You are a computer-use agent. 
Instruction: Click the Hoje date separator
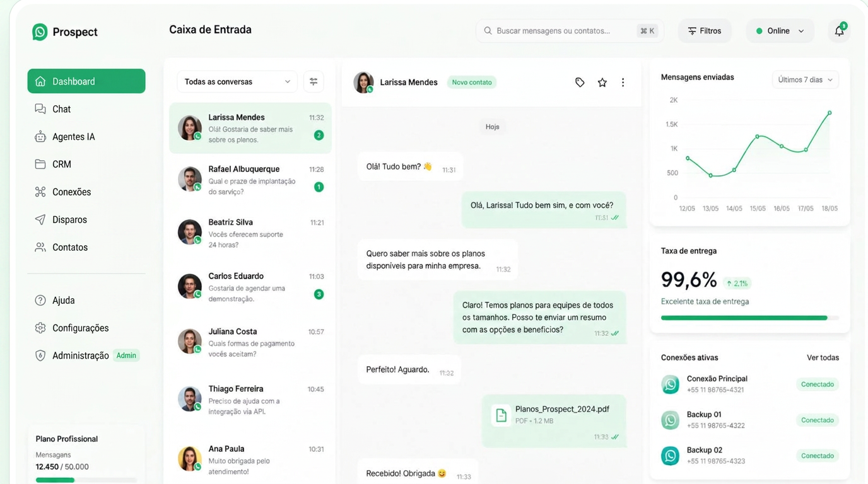pyautogui.click(x=493, y=127)
